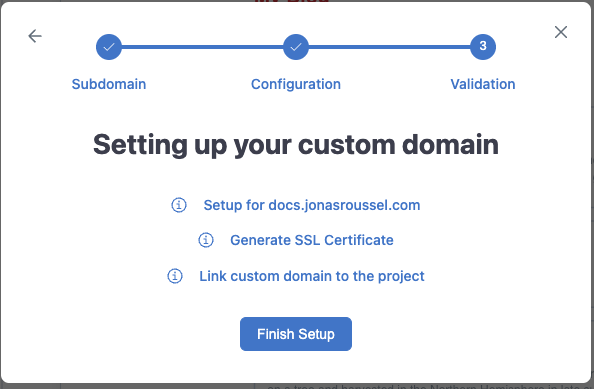The image size is (594, 389).
Task: Click info icon beside Link custom domain
Action: 175,276
